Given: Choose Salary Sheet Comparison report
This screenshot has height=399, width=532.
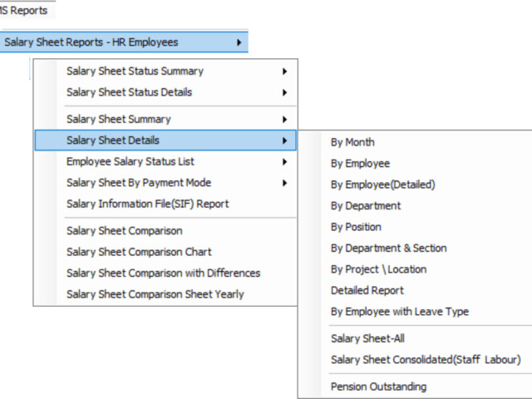Looking at the screenshot, I should pyautogui.click(x=125, y=231).
